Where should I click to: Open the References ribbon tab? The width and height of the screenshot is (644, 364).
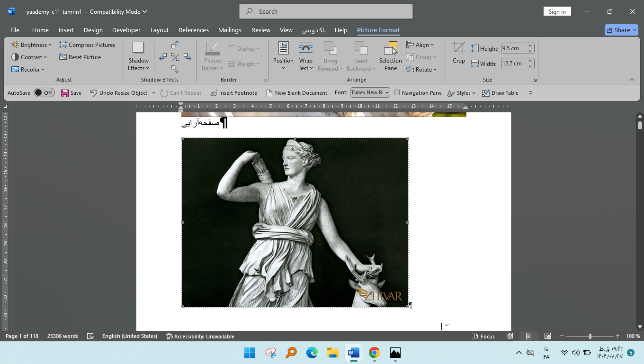tap(193, 30)
